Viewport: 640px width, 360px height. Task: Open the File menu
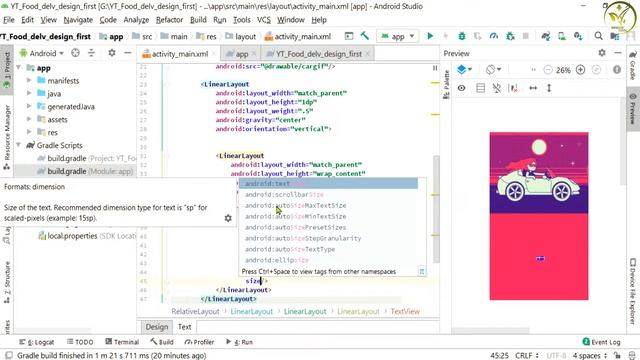point(9,20)
